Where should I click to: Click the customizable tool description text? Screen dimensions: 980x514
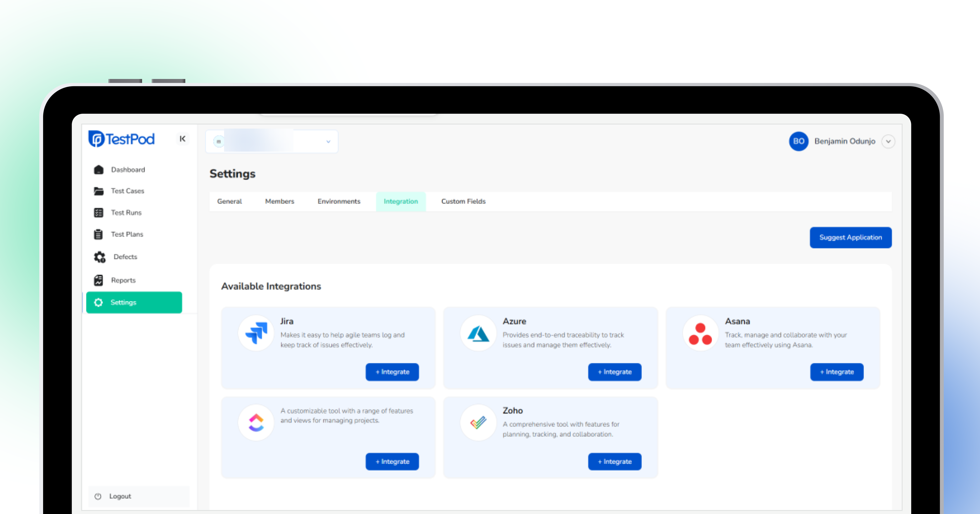click(347, 416)
